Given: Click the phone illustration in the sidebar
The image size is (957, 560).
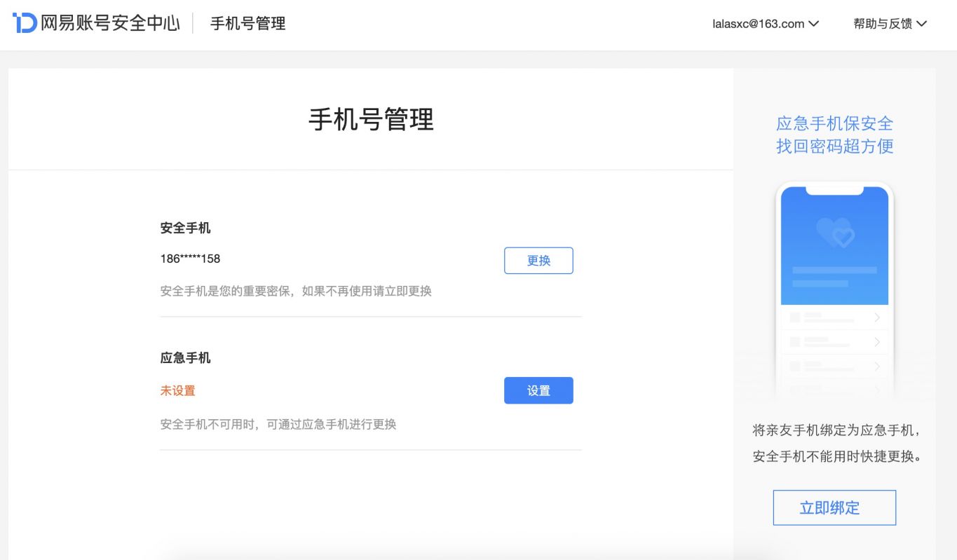Looking at the screenshot, I should coord(834,291).
